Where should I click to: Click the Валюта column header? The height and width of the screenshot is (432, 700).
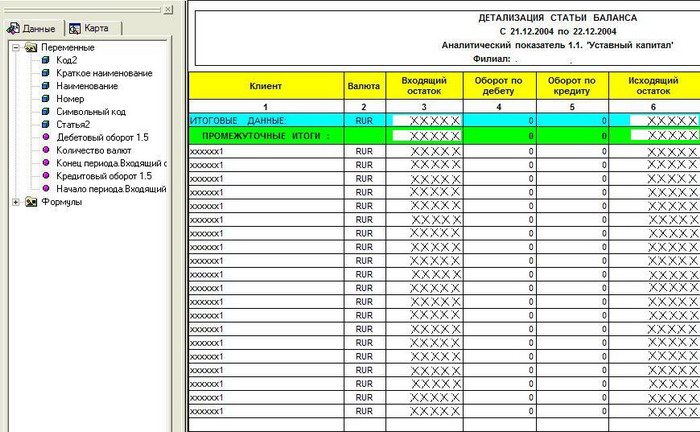pyautogui.click(x=364, y=86)
